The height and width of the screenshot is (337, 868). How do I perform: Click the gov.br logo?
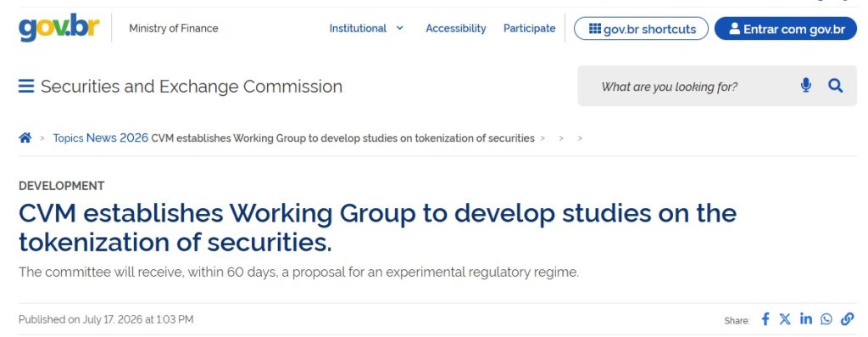pyautogui.click(x=59, y=27)
